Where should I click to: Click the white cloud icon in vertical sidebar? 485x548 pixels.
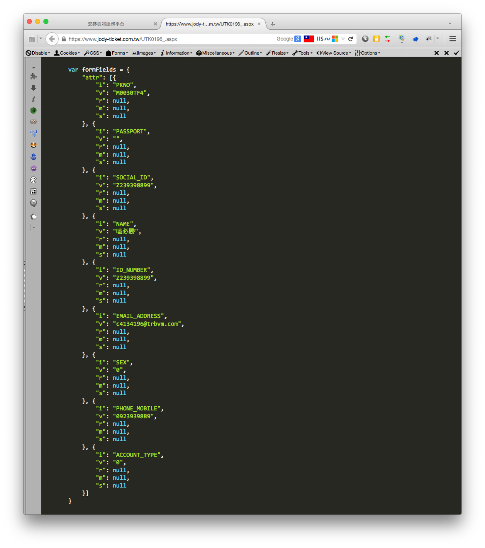click(34, 217)
